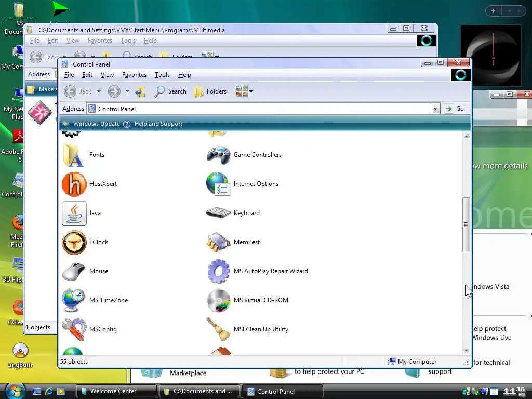Screen dimensions: 532x399
Task: Click the Forward arrow in Control Panel toolbar
Action: coord(114,91)
